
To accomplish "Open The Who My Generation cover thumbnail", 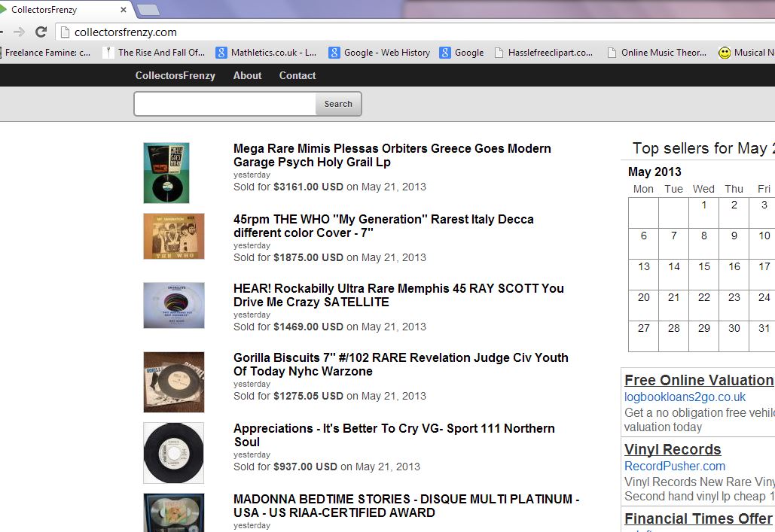I will click(173, 236).
